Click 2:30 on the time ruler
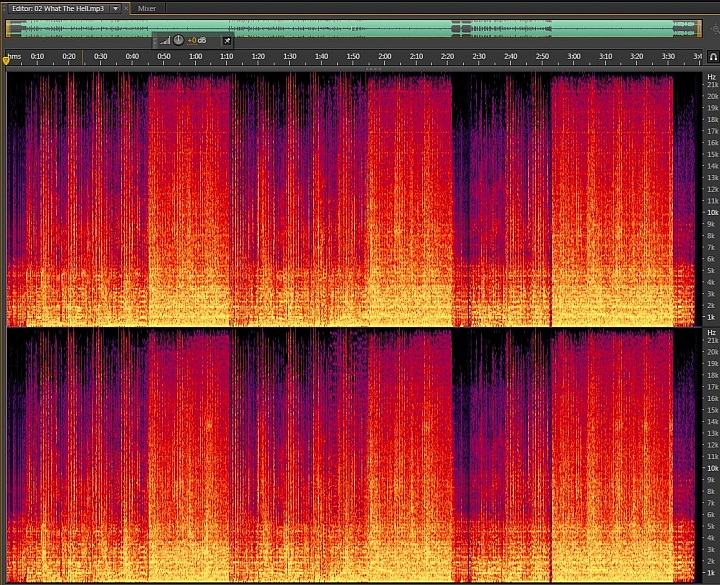The width and height of the screenshot is (720, 585). [x=479, y=56]
